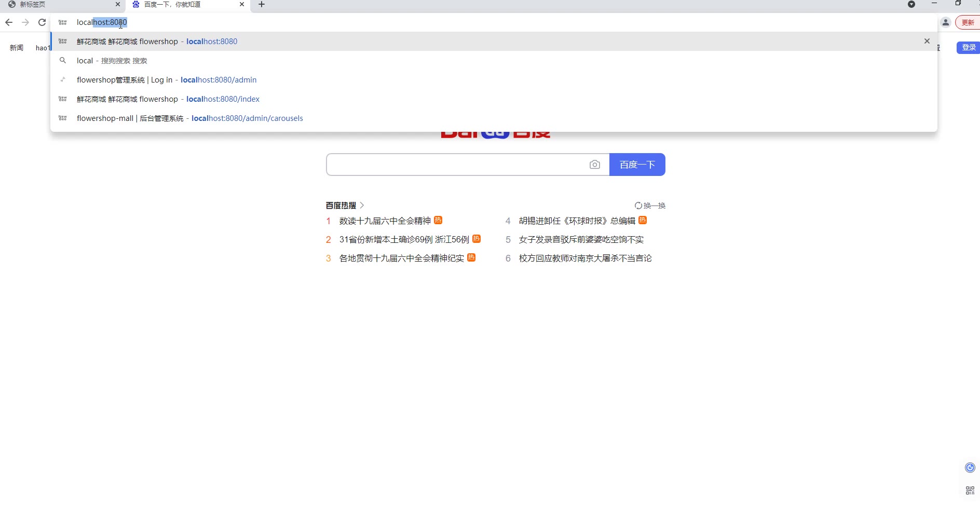Open the localhost:8080/admin/carousels suggestion
This screenshot has width=980, height=519.
pyautogui.click(x=494, y=118)
